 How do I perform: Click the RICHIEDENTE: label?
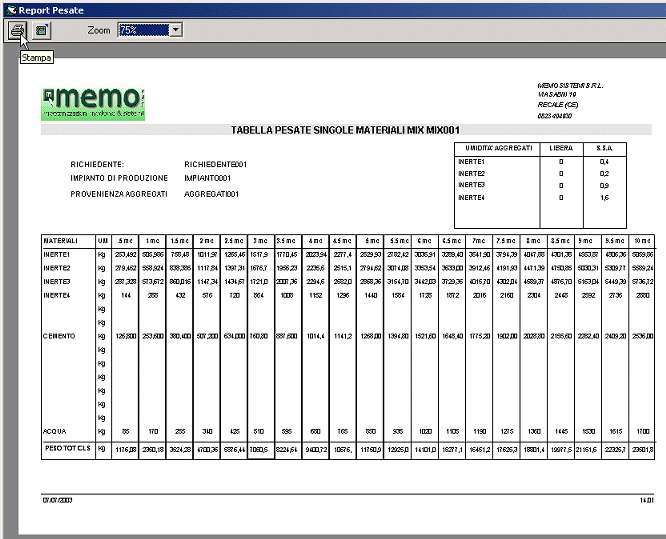(x=97, y=164)
